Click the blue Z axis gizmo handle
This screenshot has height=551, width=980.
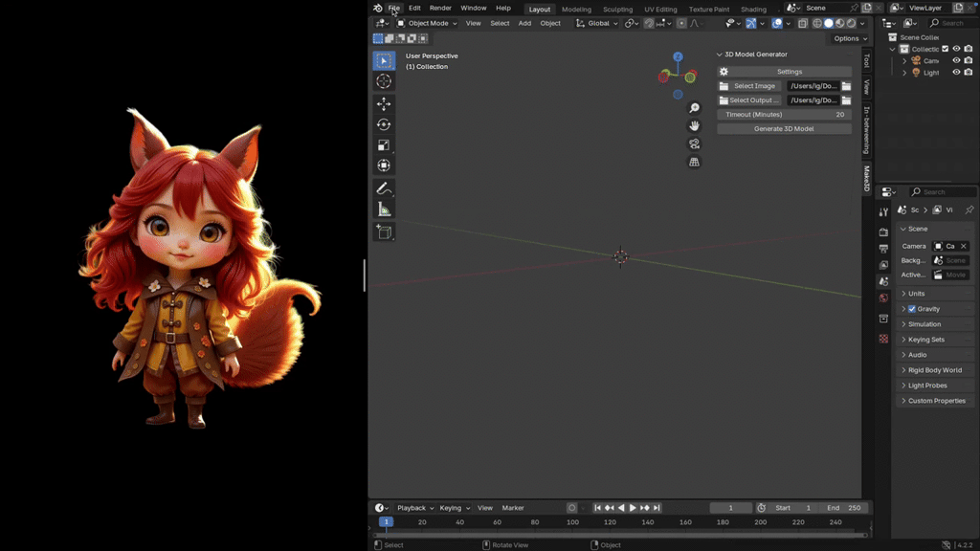tap(678, 56)
